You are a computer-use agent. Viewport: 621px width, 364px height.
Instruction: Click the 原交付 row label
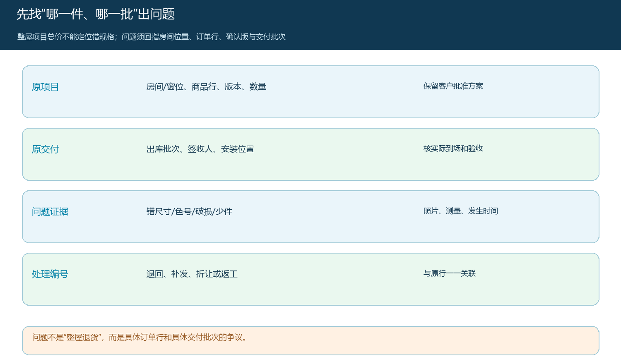pyautogui.click(x=46, y=149)
